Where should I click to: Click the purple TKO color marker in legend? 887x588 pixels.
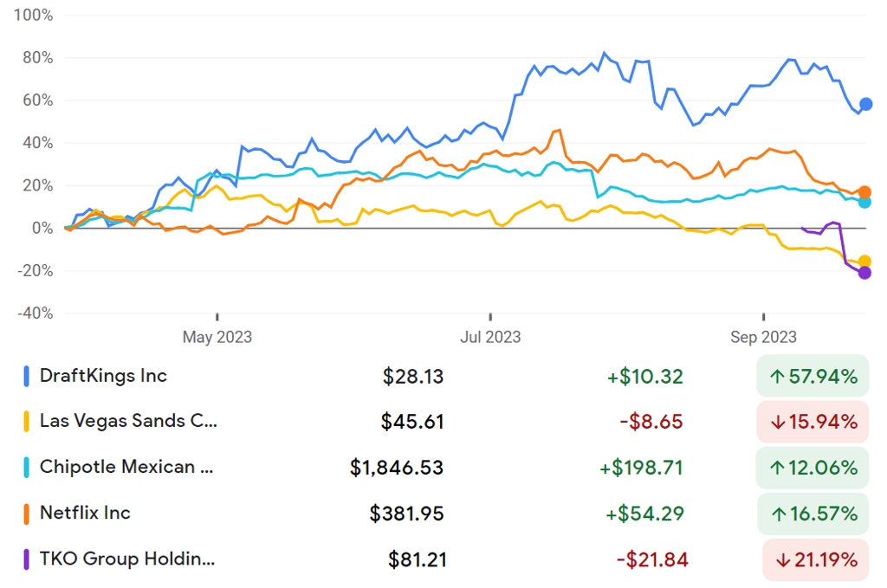pos(26,559)
